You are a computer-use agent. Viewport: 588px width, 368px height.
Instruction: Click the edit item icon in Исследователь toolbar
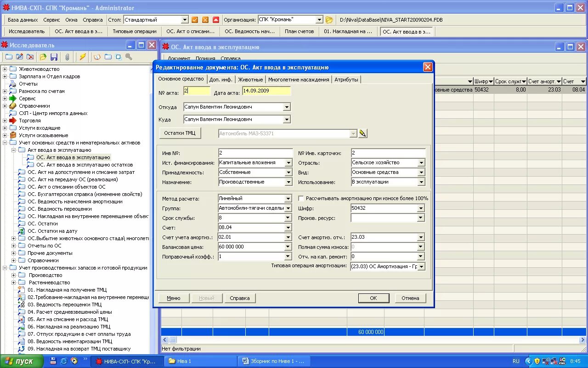click(19, 57)
